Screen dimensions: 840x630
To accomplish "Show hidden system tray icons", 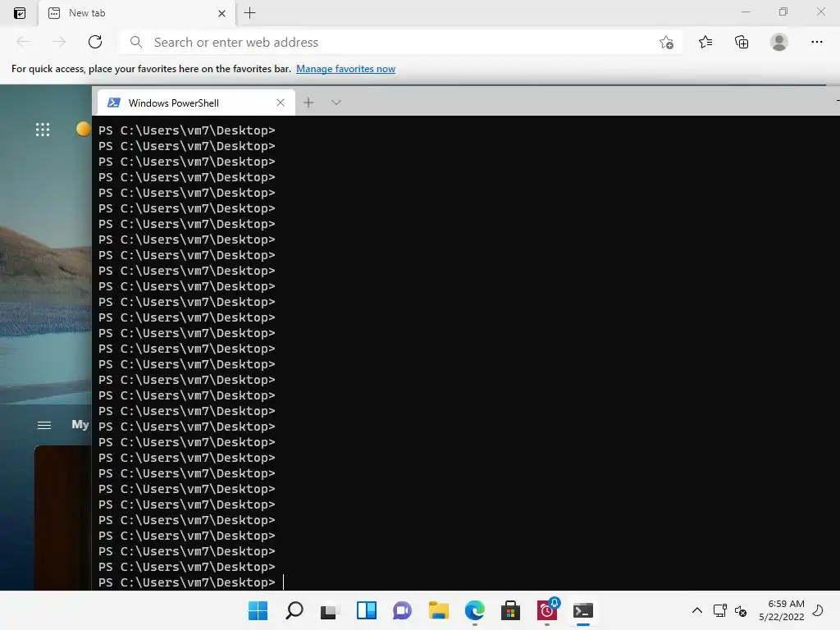I will pos(697,610).
